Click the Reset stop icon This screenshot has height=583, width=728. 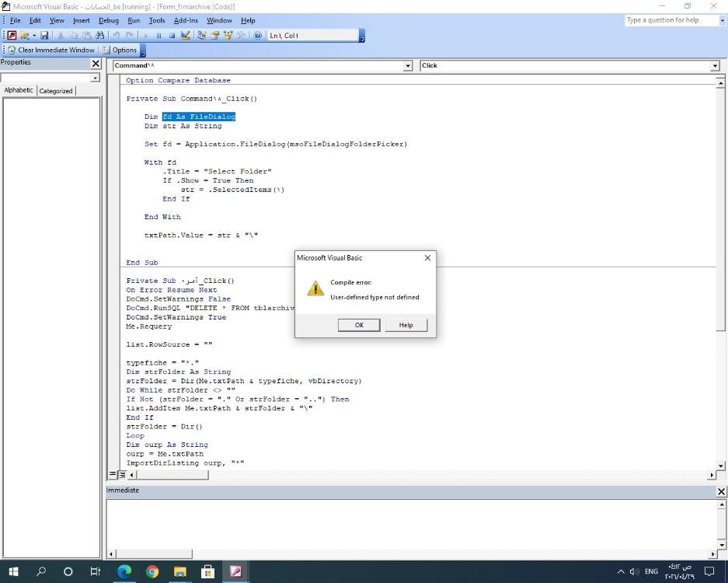(172, 35)
